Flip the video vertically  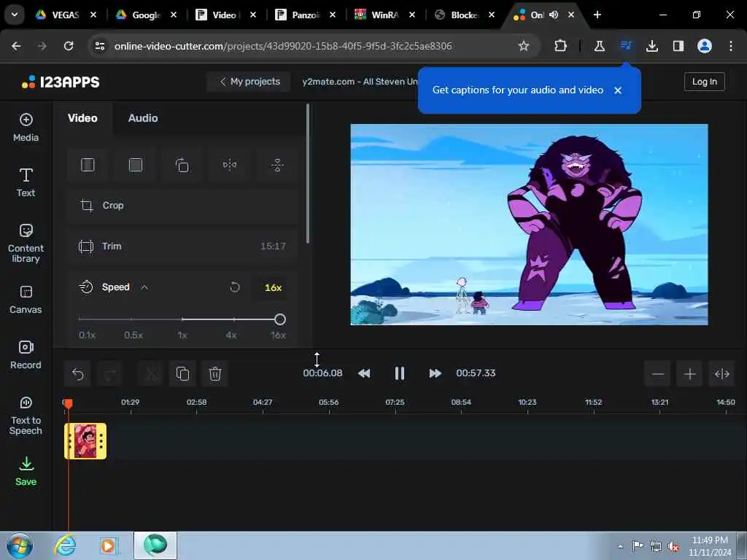tap(277, 166)
